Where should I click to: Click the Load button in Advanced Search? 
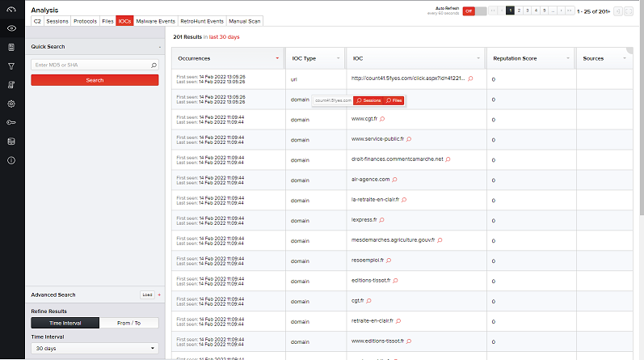pos(146,295)
